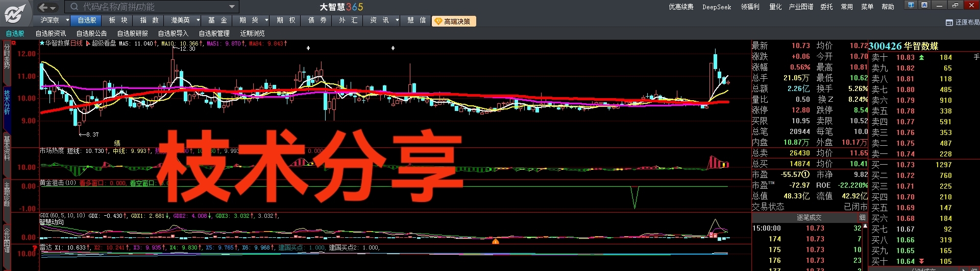Click the red question mark by 雷达
The height and width of the screenshot is (271, 980).
point(35,248)
